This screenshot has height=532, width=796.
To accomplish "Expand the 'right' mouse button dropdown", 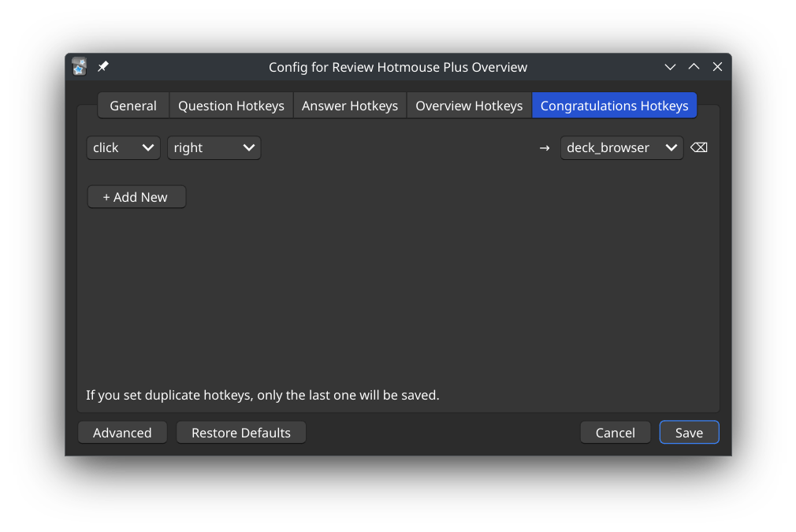I will 214,148.
